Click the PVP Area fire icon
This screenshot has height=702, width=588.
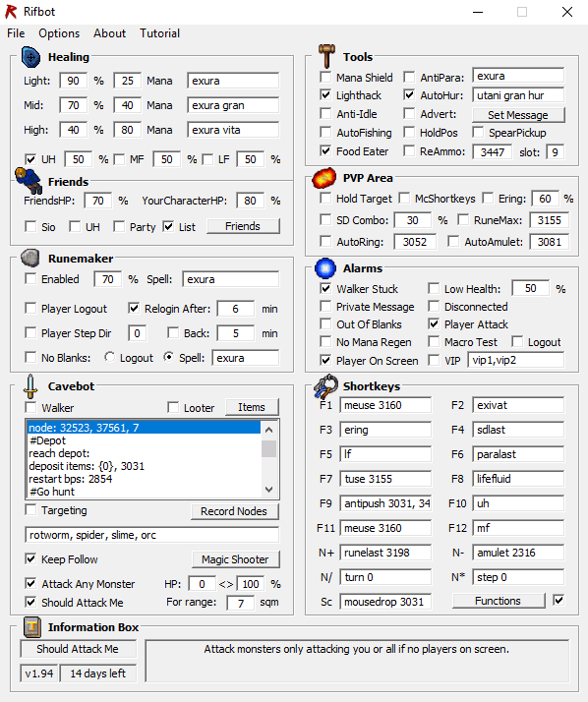point(324,178)
